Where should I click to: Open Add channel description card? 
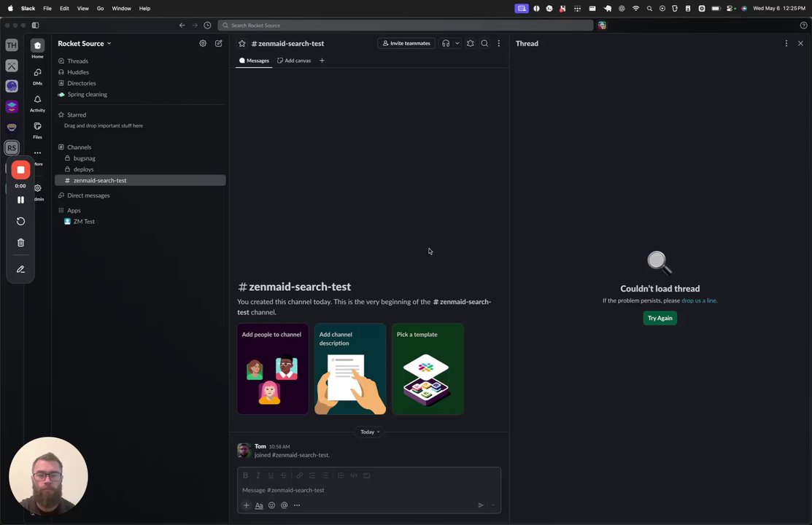coord(350,369)
